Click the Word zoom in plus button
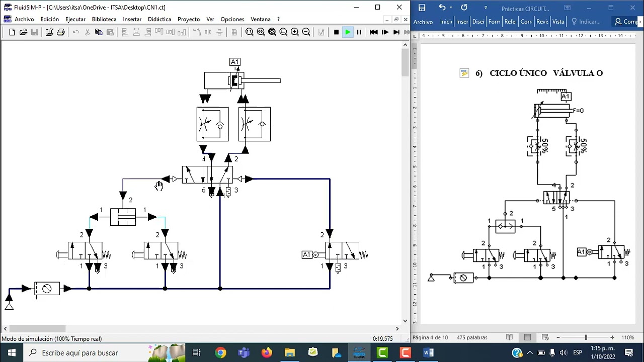The width and height of the screenshot is (644, 362). [x=612, y=337]
